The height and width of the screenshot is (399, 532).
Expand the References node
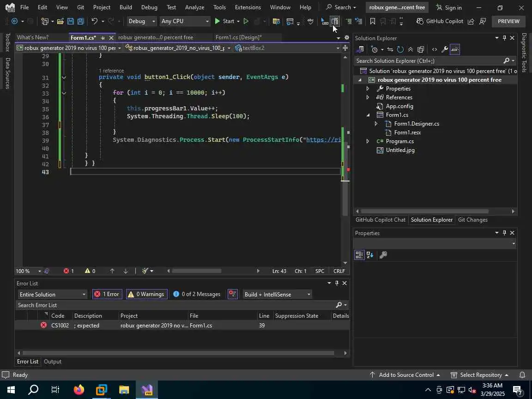[x=368, y=97]
